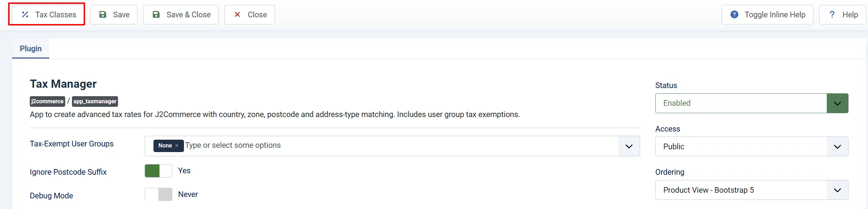
Task: Remove the None tag via its x
Action: pos(177,146)
